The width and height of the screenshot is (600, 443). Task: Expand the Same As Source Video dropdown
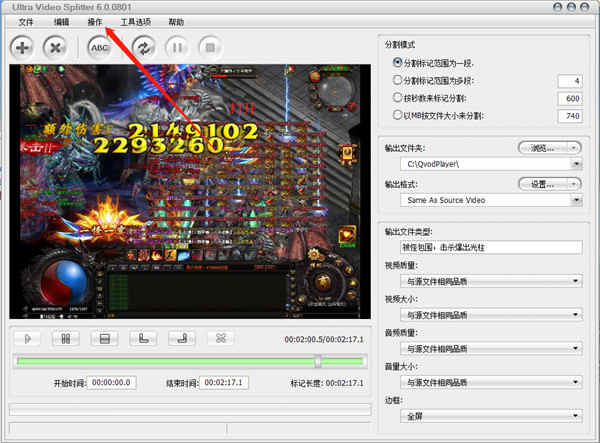pos(576,200)
